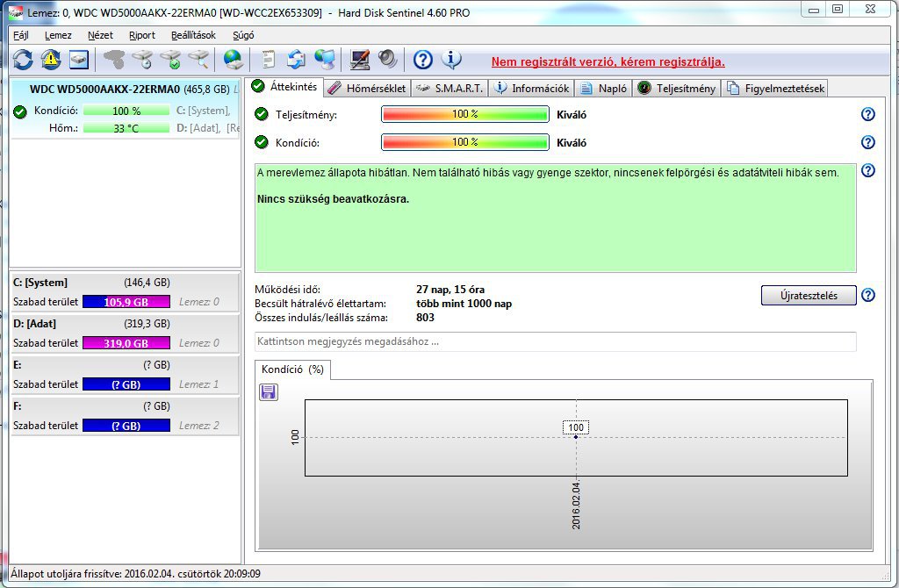Click the Kondíció 100 % gradient bar in overview
Viewport: 899px width, 588px height.
(x=465, y=142)
